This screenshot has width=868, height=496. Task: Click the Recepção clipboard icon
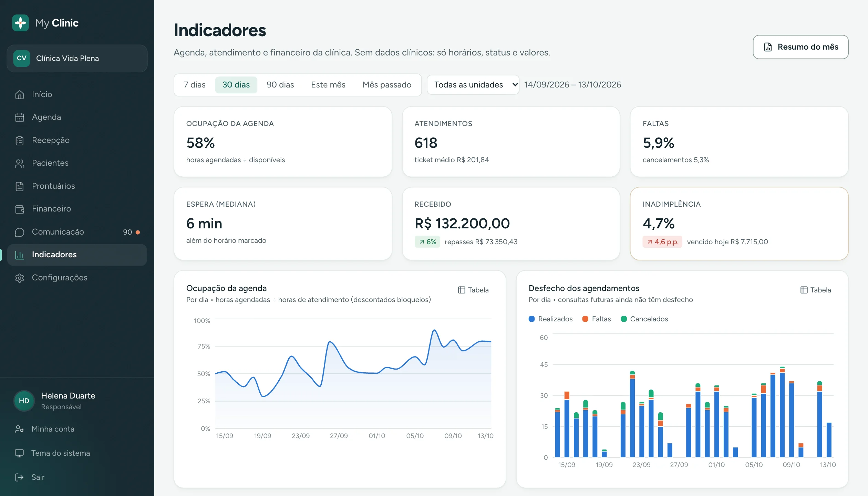20,141
